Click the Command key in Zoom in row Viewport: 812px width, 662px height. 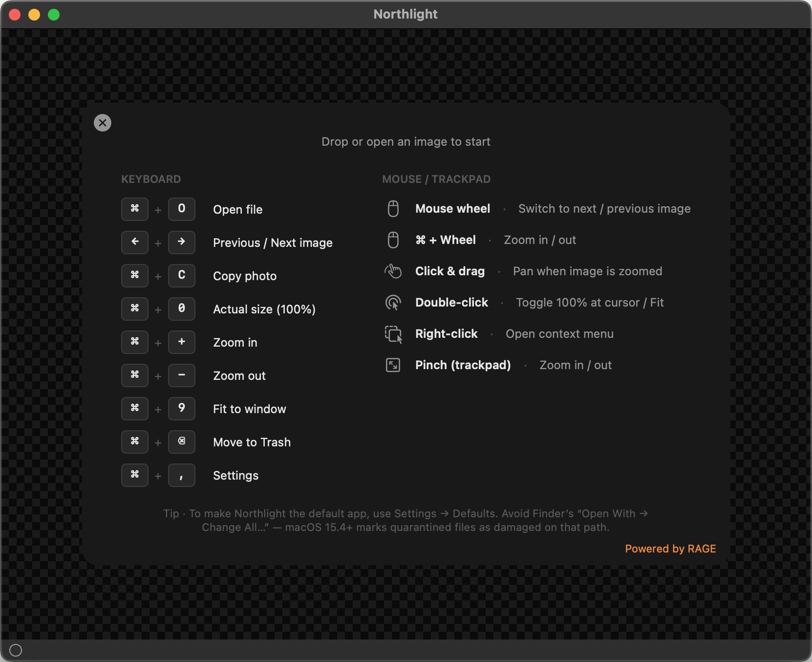tap(135, 342)
